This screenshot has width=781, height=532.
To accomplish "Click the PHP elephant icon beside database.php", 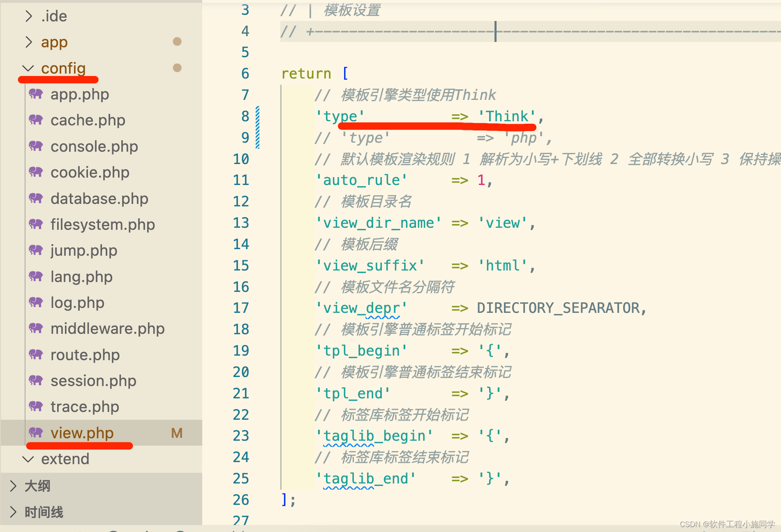I will click(36, 199).
